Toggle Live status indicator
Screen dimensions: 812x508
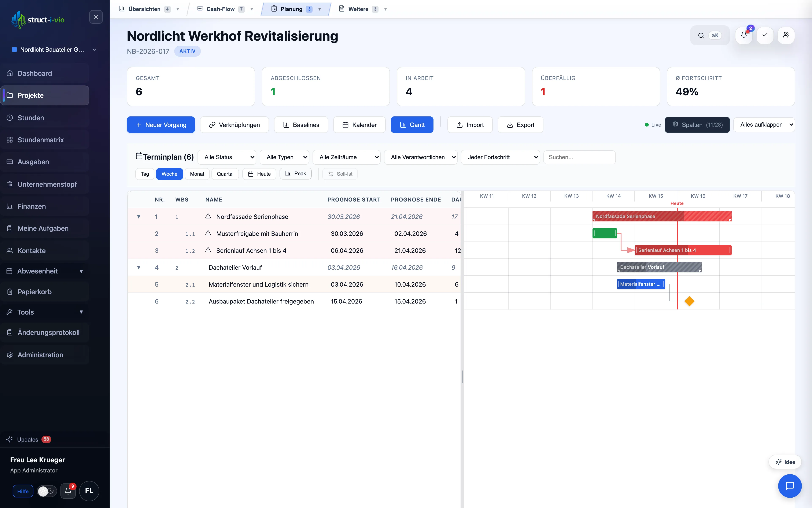click(x=653, y=125)
